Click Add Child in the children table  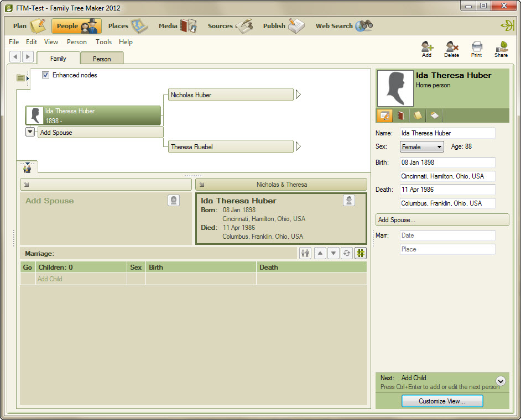click(x=50, y=279)
